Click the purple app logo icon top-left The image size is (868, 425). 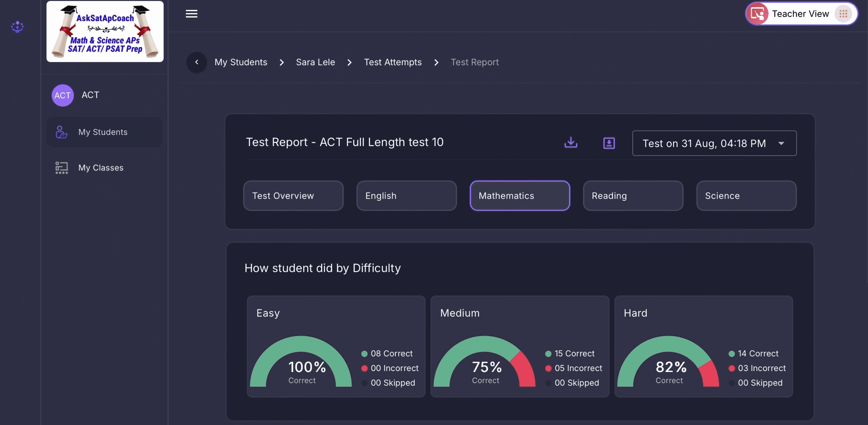pos(17,27)
